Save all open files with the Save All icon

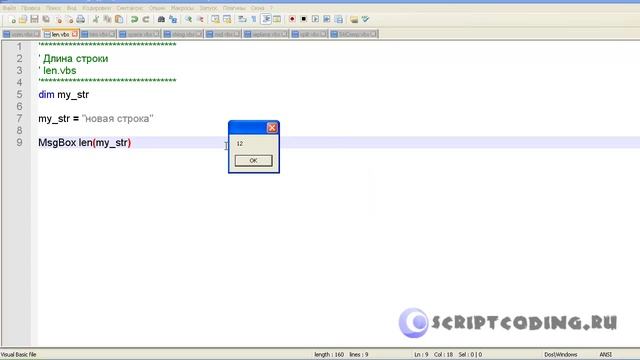(x=46, y=19)
